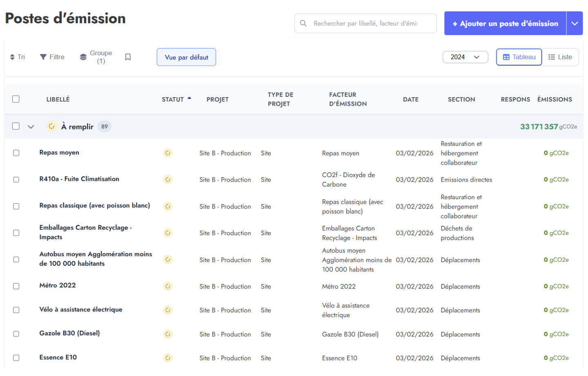
Task: Click Ajouter un poste d'émission button
Action: pyautogui.click(x=505, y=24)
